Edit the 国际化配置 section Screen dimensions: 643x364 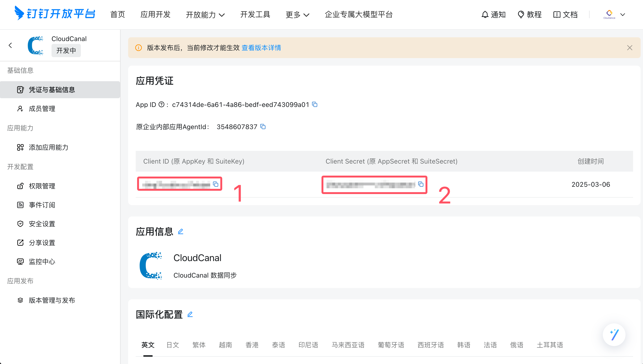190,314
